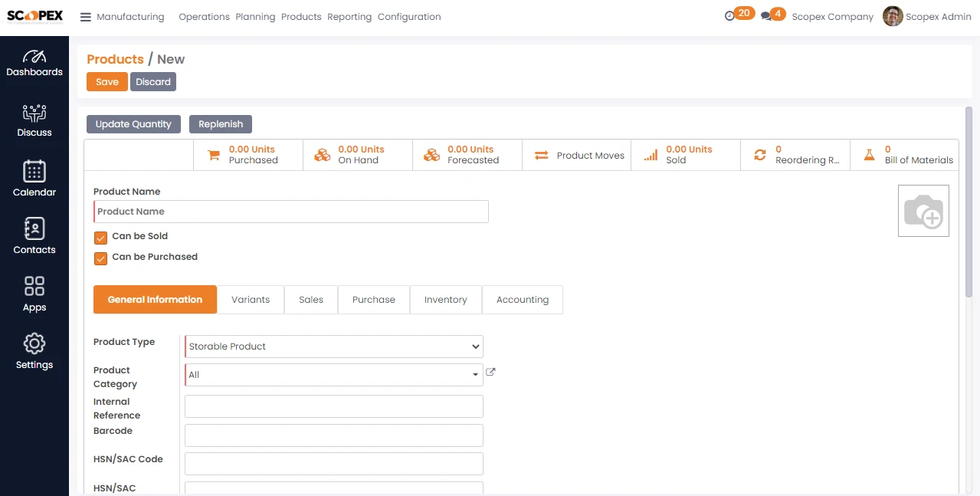Uncheck the Can be Purchased checkbox

[100, 258]
